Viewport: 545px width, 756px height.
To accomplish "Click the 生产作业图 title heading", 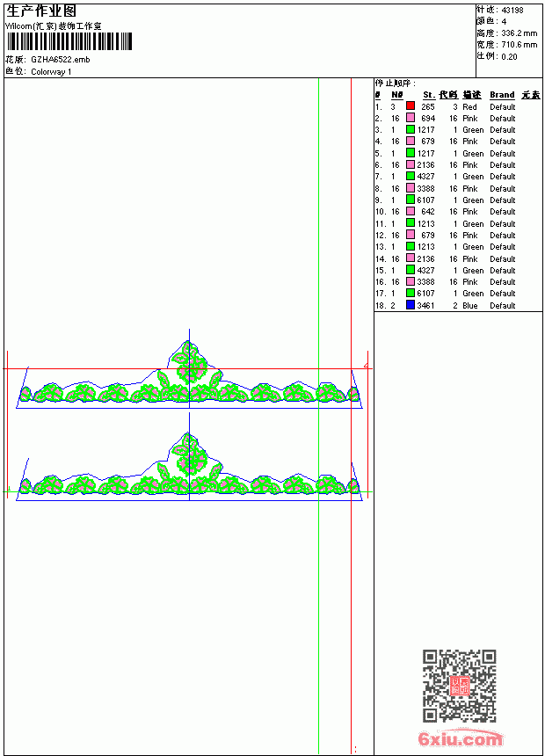I will 41,11.
